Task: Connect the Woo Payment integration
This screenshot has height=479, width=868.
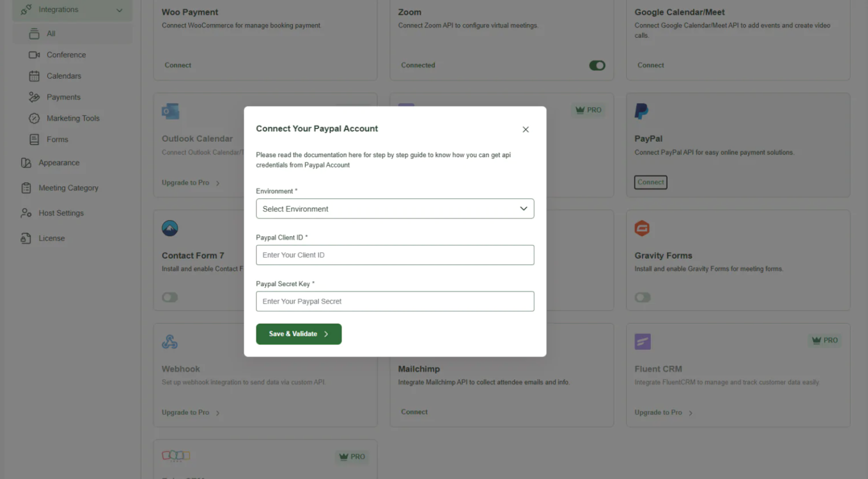Action: coord(178,65)
